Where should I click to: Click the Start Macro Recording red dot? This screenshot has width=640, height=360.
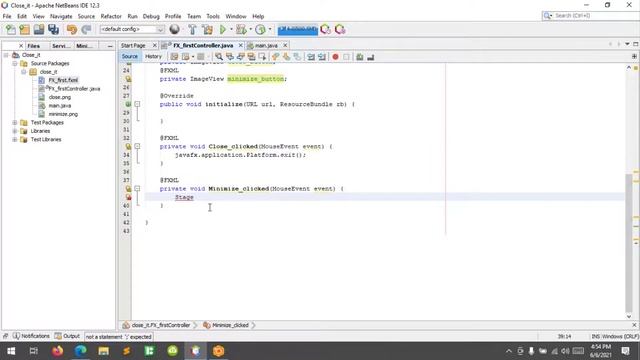click(336, 57)
